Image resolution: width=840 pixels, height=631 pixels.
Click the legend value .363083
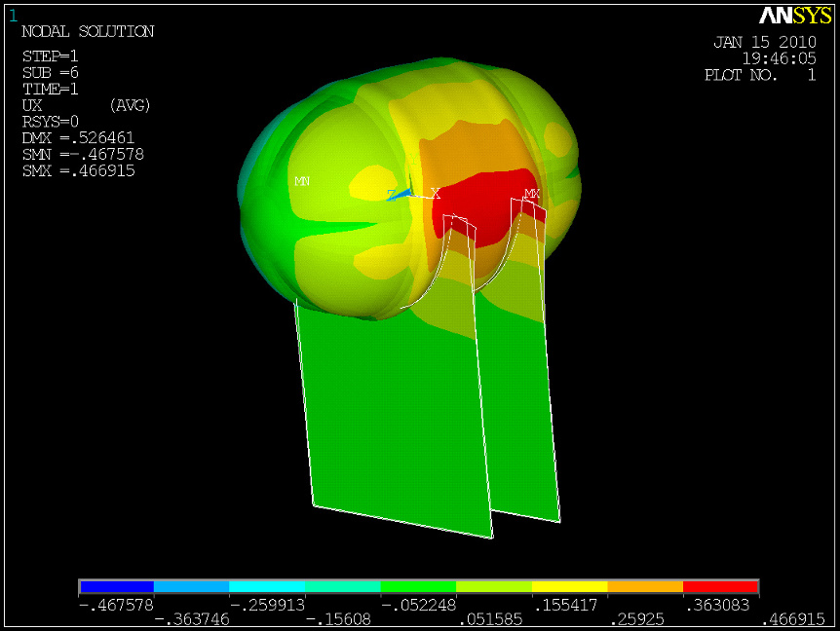coord(717,606)
